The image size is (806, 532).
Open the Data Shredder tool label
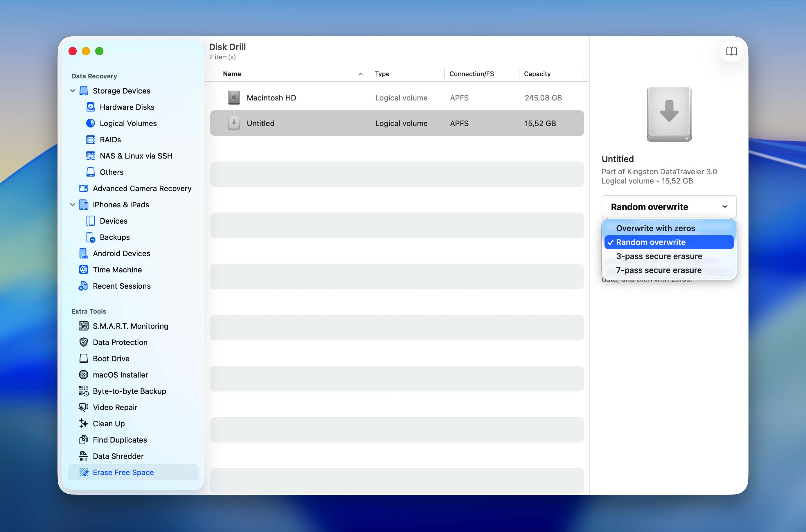coord(118,456)
